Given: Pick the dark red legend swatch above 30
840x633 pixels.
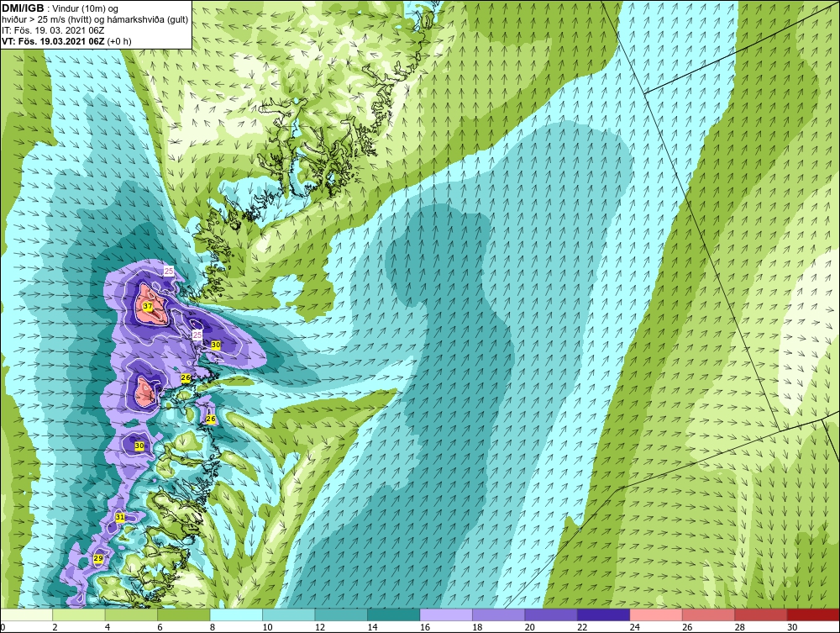Looking at the screenshot, I should 814,615.
